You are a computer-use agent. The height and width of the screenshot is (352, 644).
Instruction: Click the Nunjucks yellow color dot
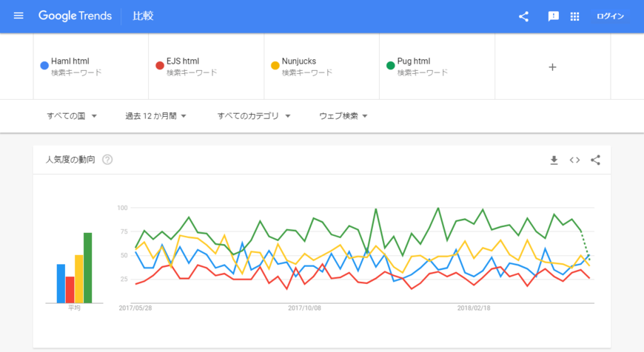[275, 66]
